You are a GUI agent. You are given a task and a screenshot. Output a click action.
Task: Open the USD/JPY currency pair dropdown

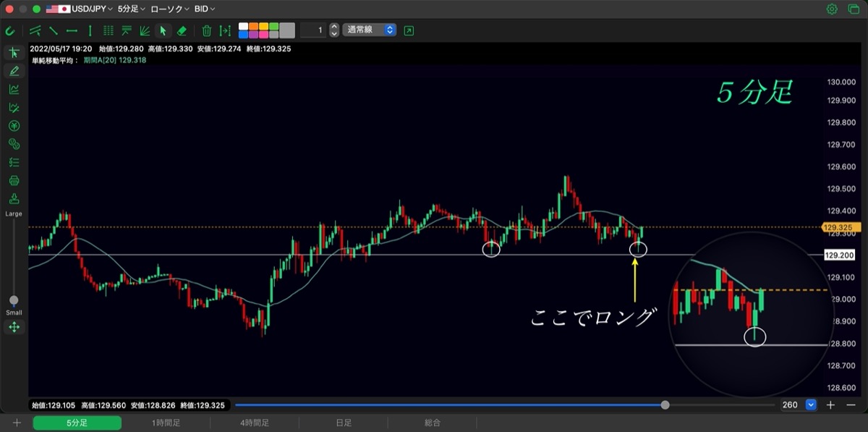[79, 9]
